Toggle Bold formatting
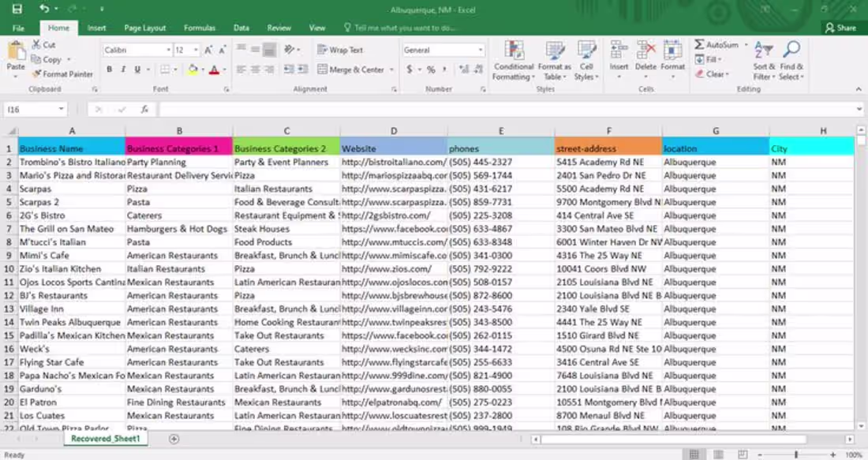This screenshot has width=868, height=460. (x=110, y=69)
